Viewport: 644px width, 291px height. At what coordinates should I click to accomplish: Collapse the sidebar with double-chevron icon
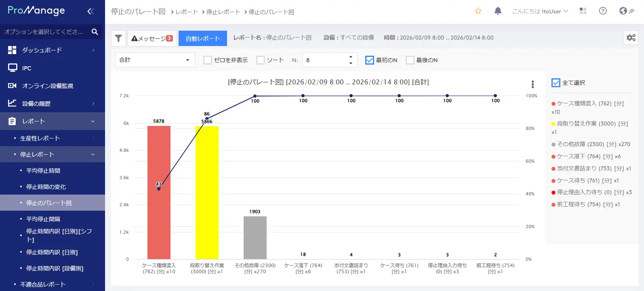point(90,11)
